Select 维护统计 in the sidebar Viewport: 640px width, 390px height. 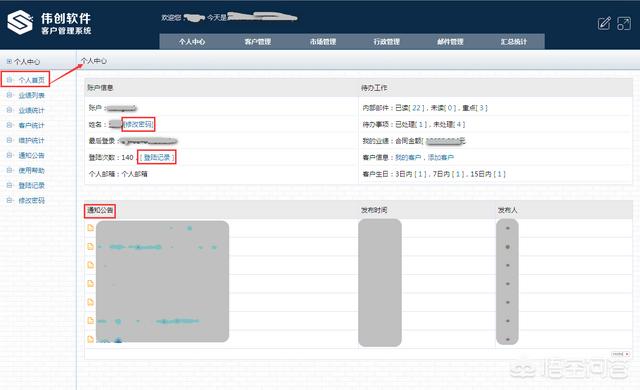tap(31, 140)
